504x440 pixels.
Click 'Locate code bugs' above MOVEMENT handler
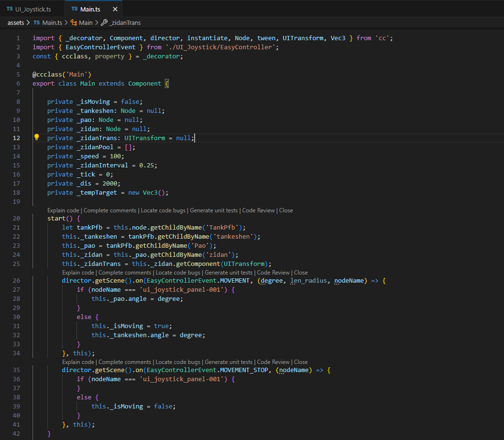click(178, 272)
